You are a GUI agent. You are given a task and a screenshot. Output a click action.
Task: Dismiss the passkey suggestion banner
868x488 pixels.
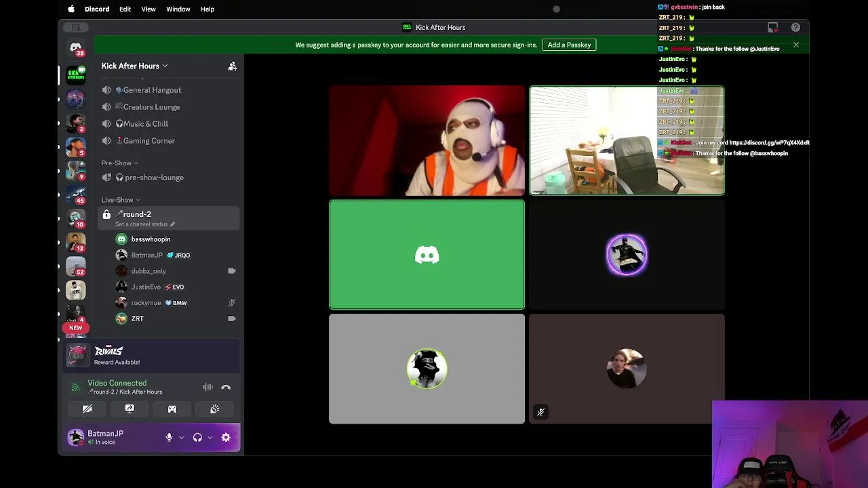(795, 45)
